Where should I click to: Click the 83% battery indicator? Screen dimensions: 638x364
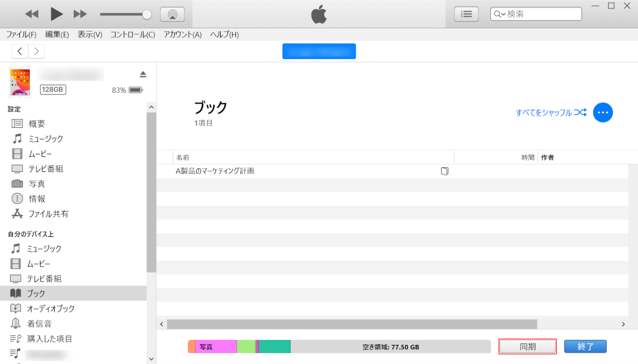pos(127,90)
